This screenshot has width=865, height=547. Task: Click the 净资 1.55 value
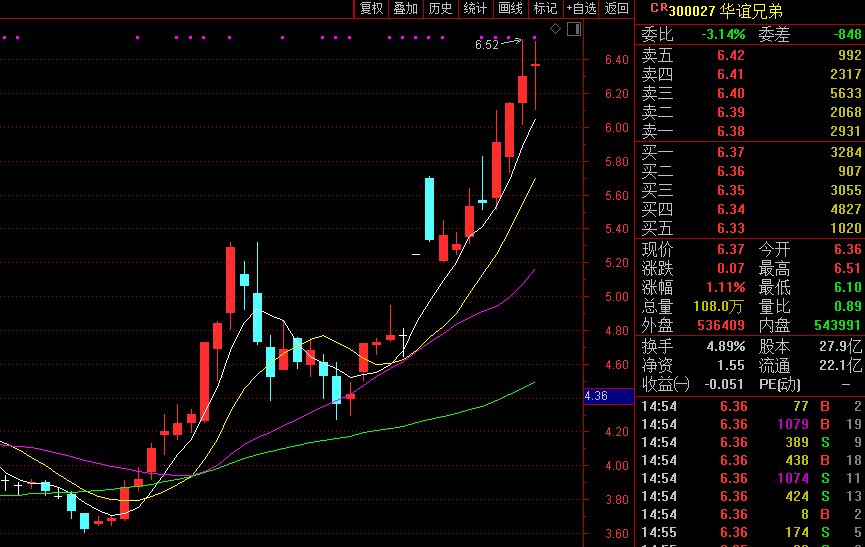click(x=731, y=365)
